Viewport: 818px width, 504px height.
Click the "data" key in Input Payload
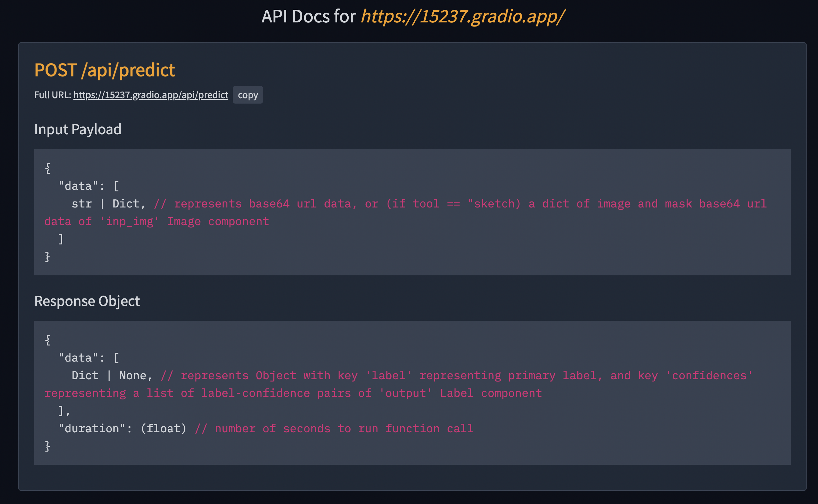tap(78, 186)
